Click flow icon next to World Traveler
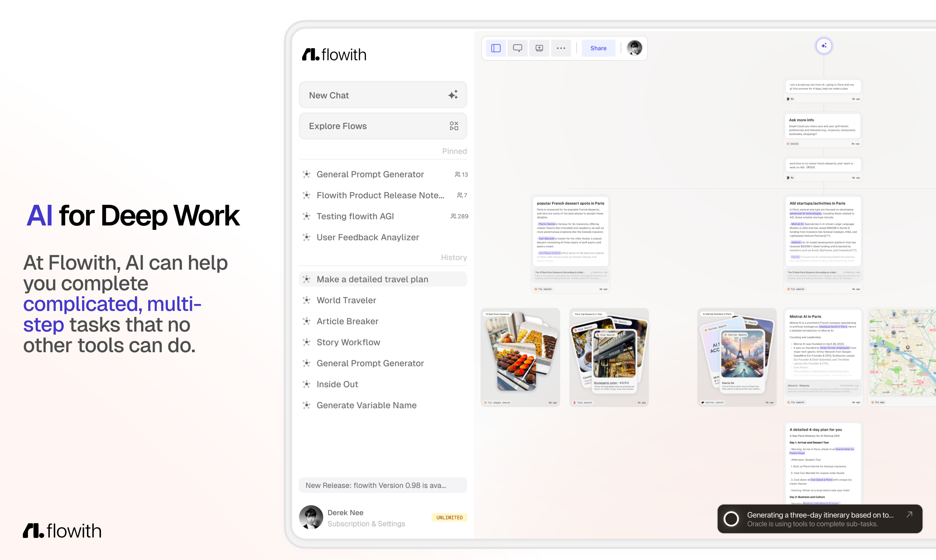Screen dimensions: 936x560 pyautogui.click(x=307, y=300)
